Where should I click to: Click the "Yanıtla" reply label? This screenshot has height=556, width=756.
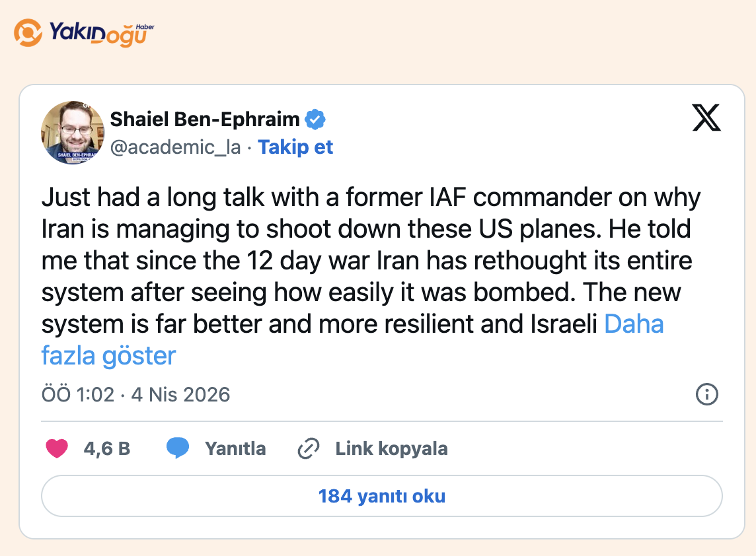coord(235,449)
